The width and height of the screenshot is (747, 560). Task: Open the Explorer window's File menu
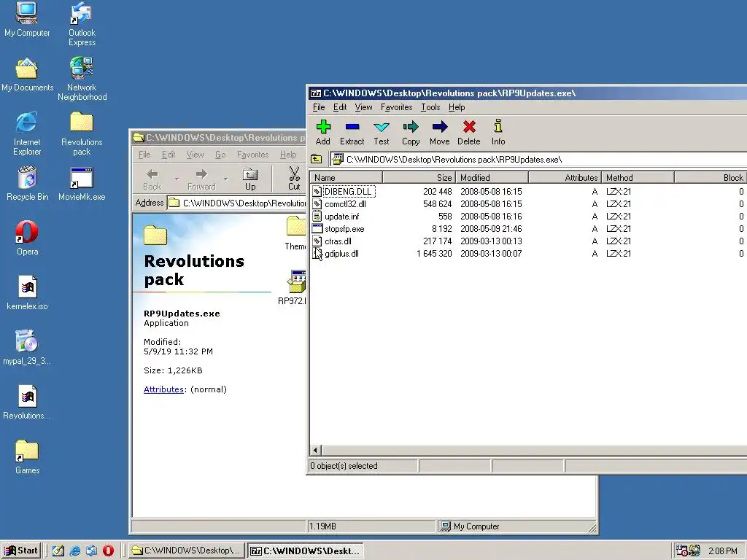click(144, 155)
